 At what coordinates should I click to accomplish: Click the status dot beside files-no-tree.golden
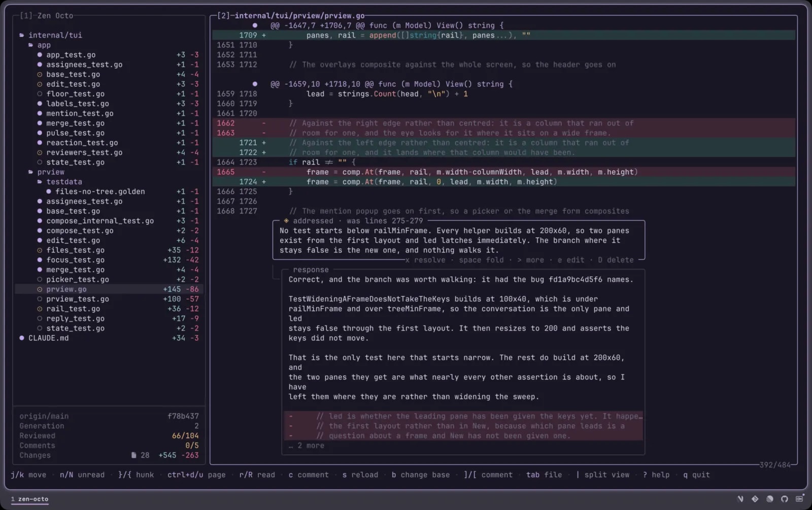[49, 192]
